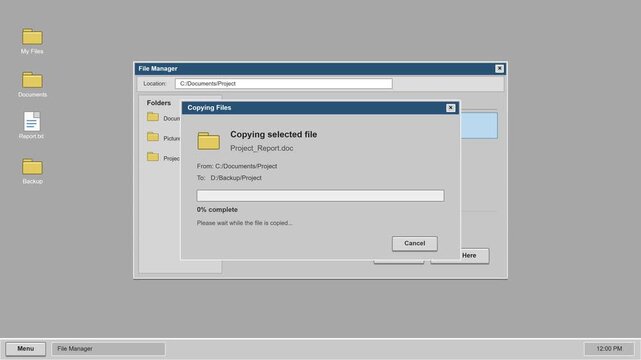Close the File Manager window
This screenshot has width=641, height=360.
coord(499,69)
